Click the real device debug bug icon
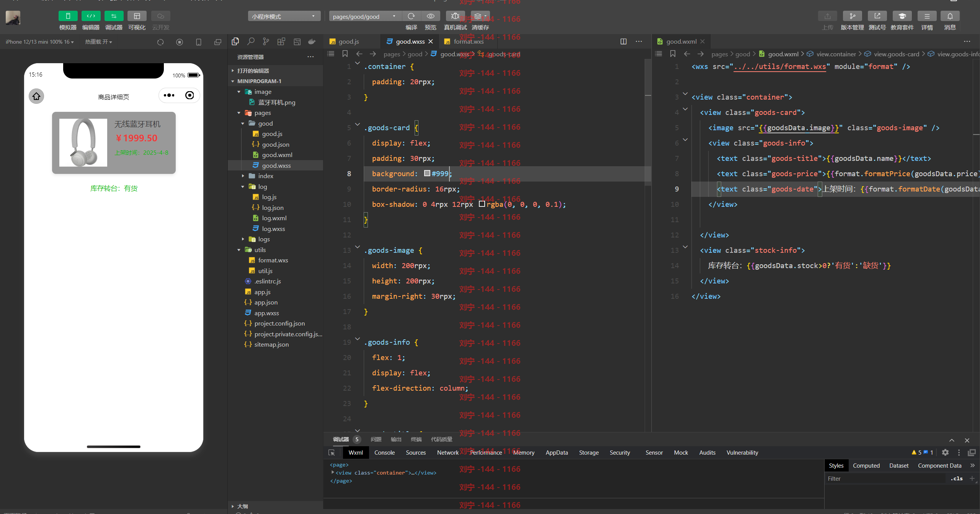Screen dimensions: 980x514 (x=455, y=16)
